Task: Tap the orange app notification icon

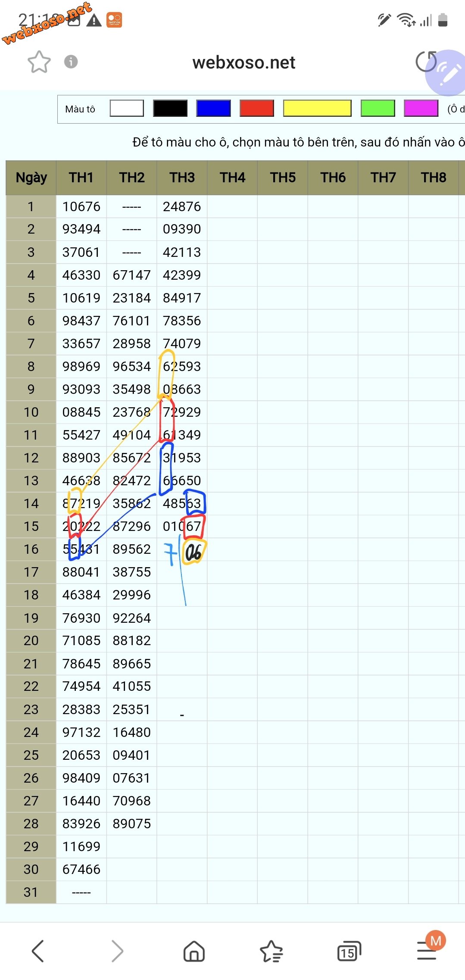Action: tap(114, 20)
